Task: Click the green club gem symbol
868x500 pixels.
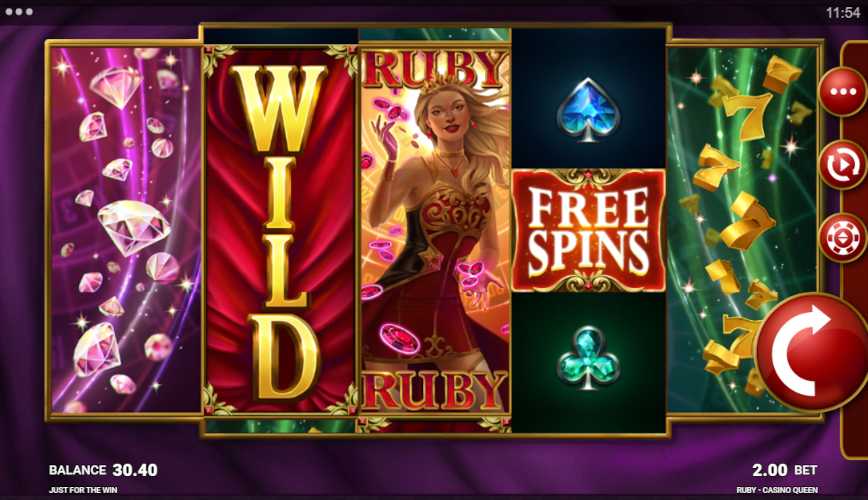Action: (588, 358)
